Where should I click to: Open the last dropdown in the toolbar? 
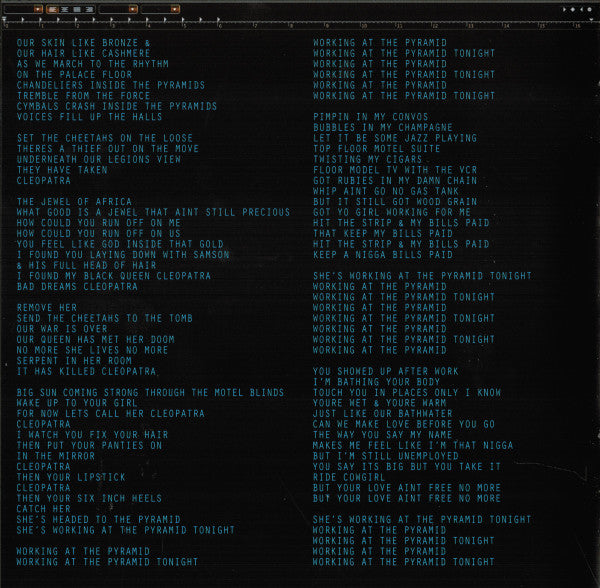pyautogui.click(x=160, y=9)
